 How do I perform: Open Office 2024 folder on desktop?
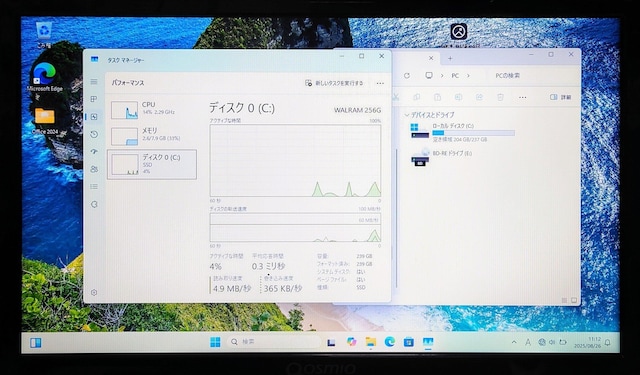click(x=44, y=121)
